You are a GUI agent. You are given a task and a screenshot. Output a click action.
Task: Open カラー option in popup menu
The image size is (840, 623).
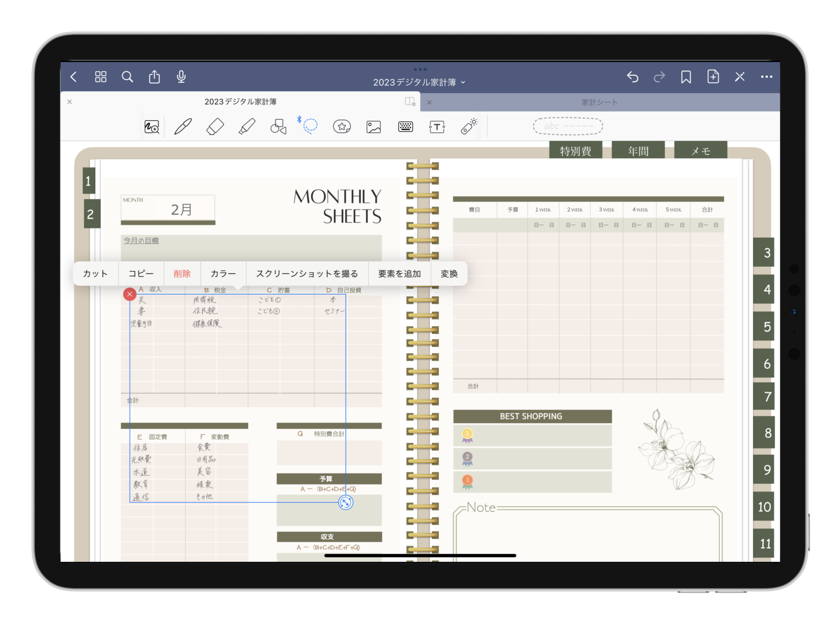pos(223,274)
